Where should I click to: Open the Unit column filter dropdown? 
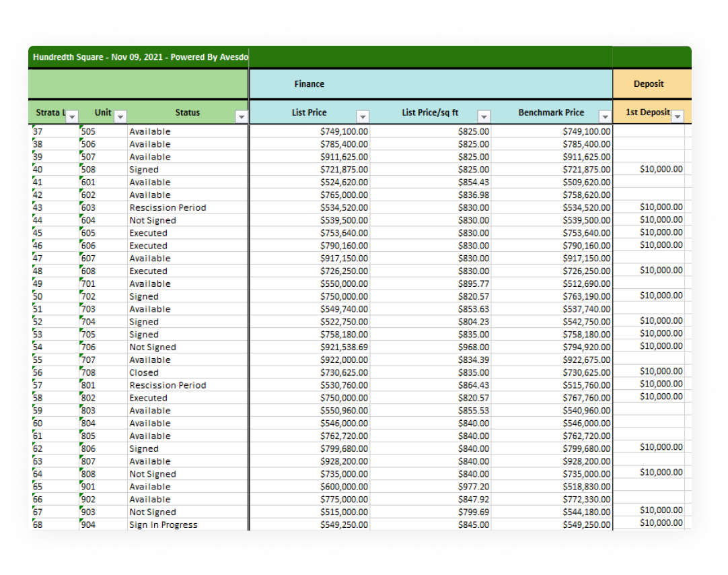[x=120, y=116]
